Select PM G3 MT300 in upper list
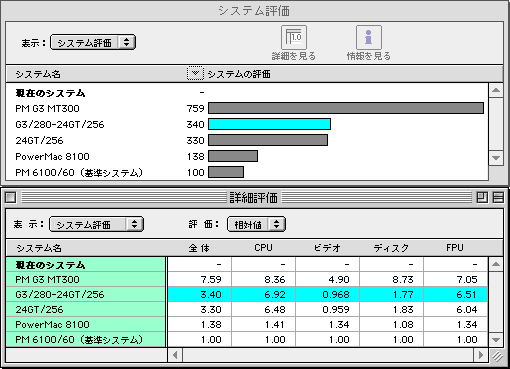 [x=47, y=108]
